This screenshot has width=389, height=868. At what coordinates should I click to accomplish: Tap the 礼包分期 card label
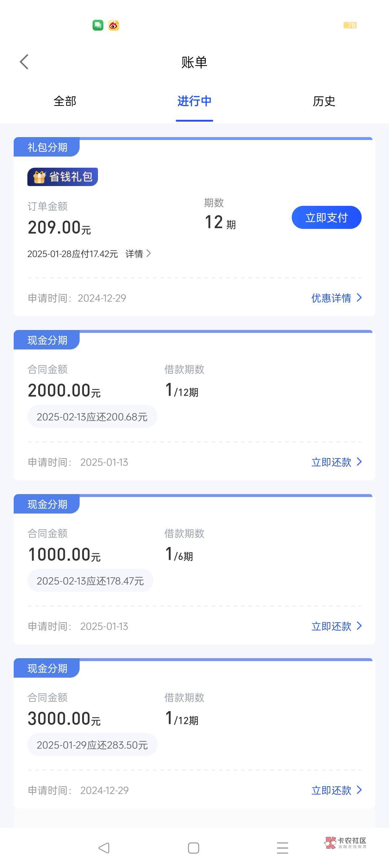coord(47,147)
